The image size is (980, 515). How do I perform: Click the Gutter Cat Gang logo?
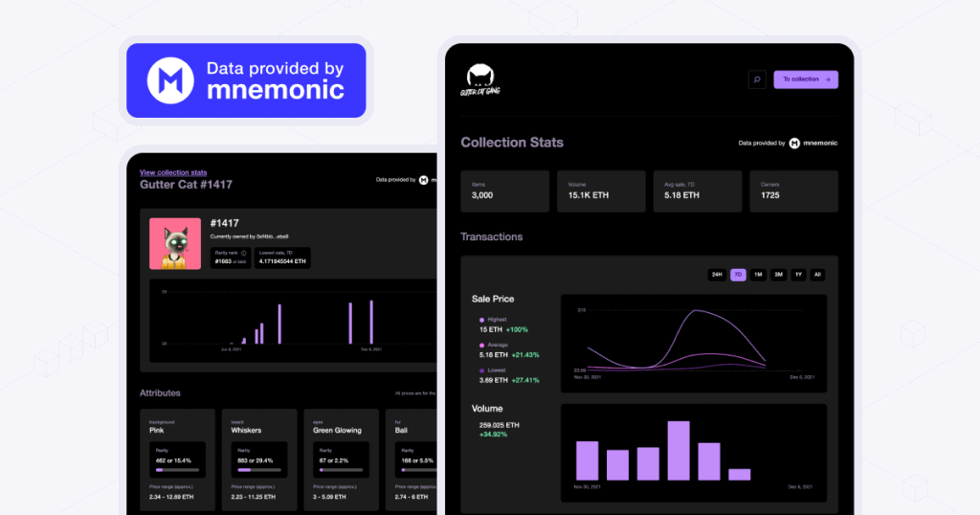[480, 80]
